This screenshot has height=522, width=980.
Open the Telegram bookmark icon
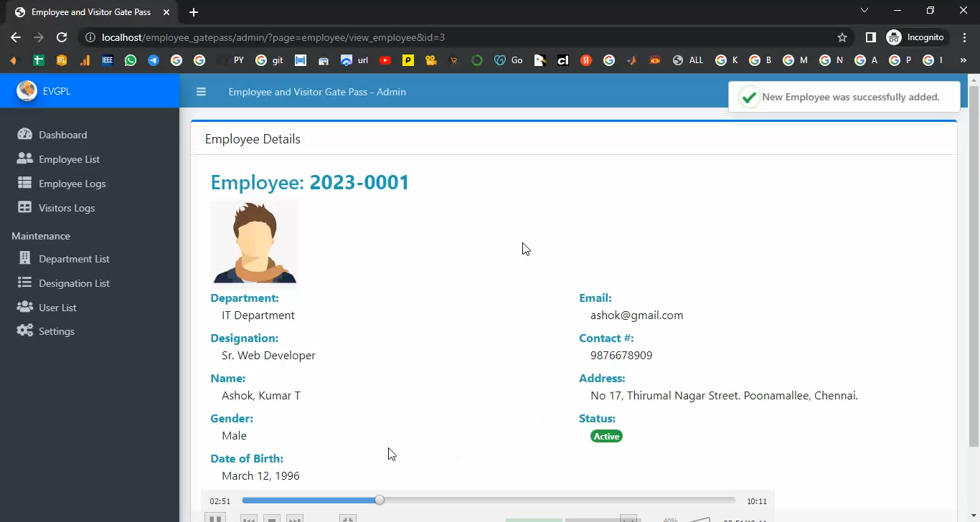[154, 60]
